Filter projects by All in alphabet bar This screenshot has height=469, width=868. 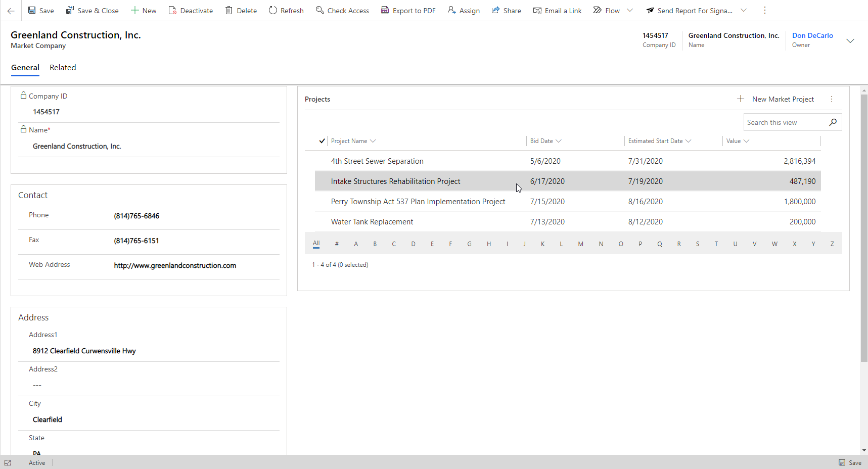point(316,244)
